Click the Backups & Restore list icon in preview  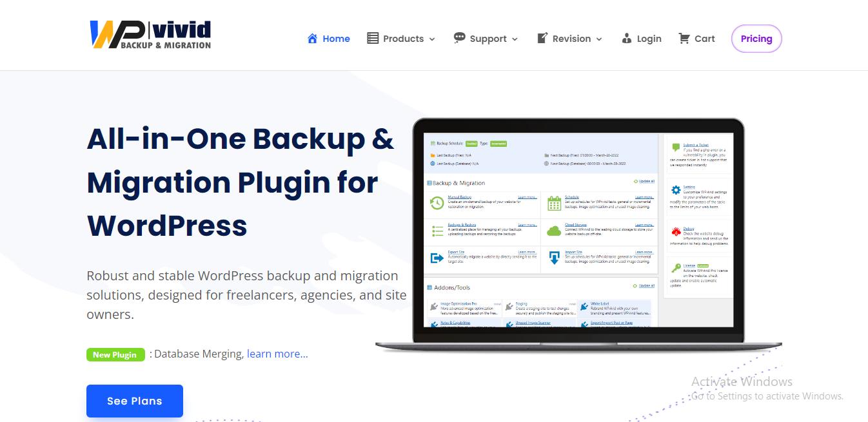pyautogui.click(x=437, y=230)
